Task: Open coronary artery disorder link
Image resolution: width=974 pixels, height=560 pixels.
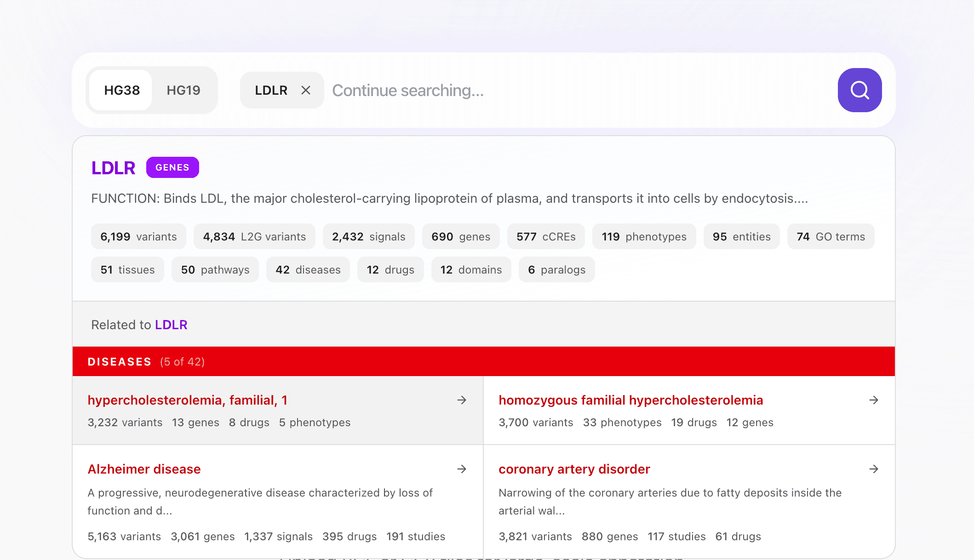Action: pyautogui.click(x=574, y=469)
